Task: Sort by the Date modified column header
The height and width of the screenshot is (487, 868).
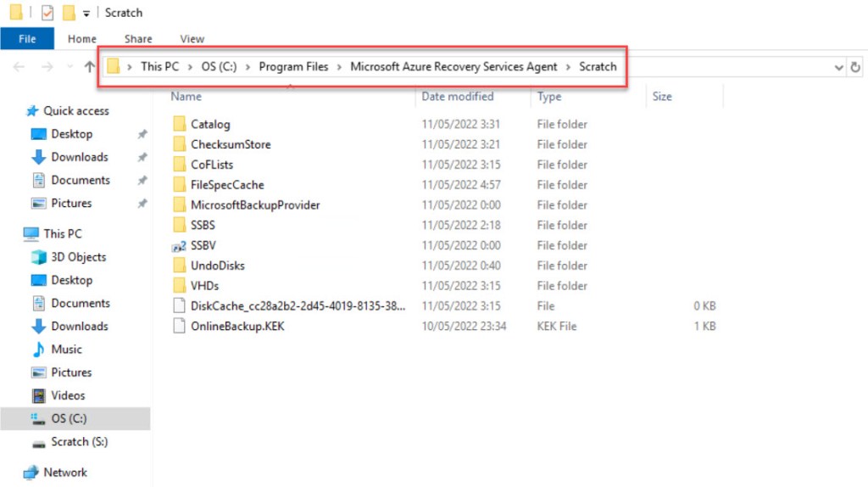Action: point(458,97)
